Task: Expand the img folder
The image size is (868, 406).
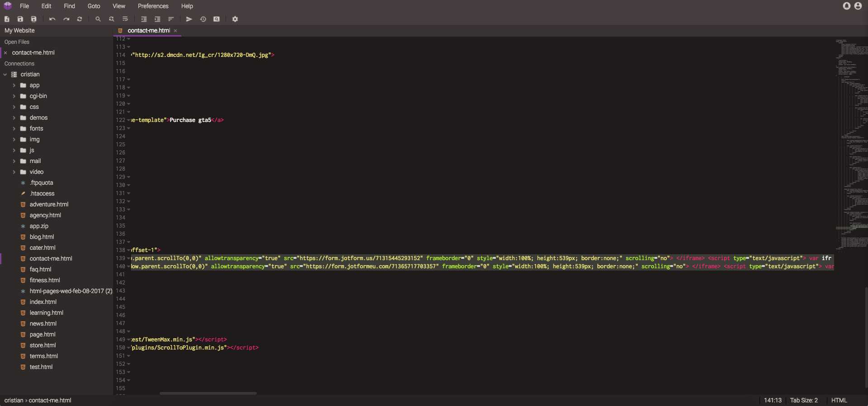Action: 14,140
